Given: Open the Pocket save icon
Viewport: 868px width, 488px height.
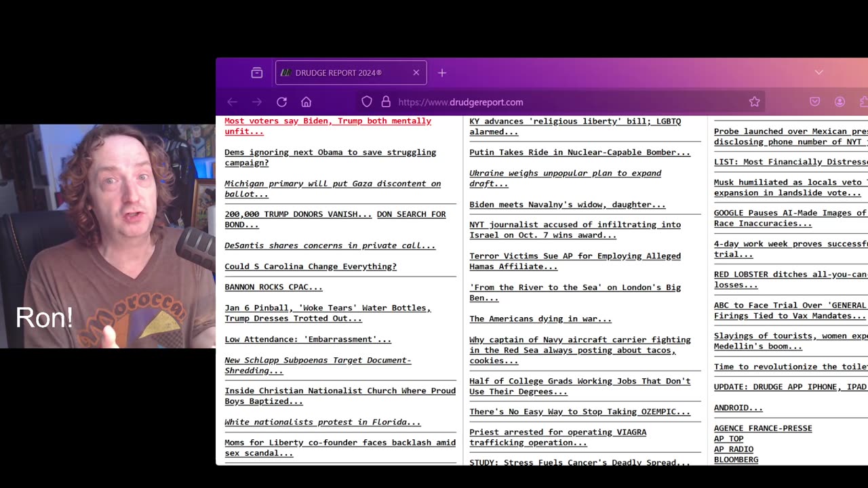Looking at the screenshot, I should pos(815,102).
